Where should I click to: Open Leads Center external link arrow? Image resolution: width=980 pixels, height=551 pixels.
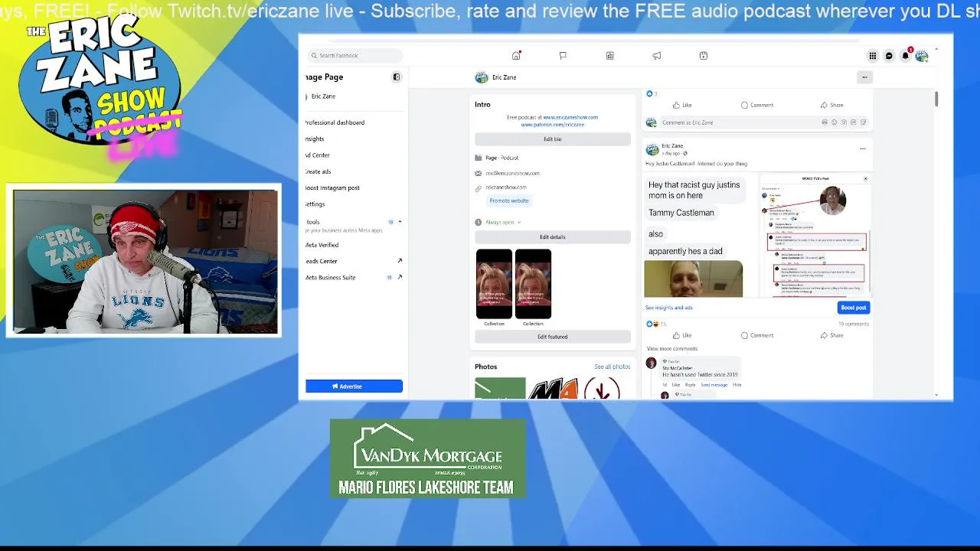click(x=400, y=261)
